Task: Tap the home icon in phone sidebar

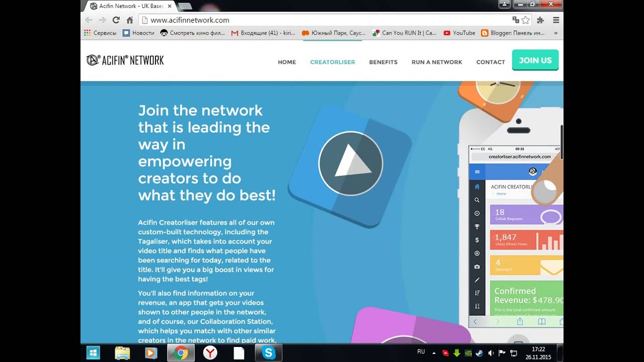Action: (x=477, y=187)
